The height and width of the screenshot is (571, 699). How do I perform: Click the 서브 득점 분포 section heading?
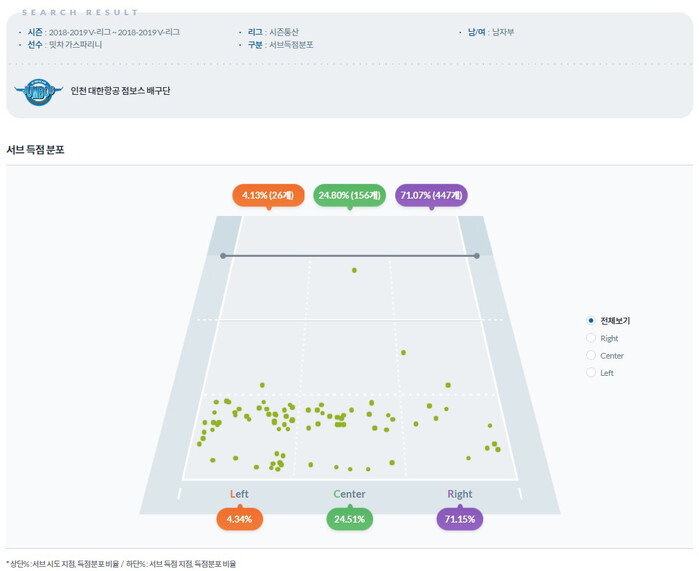(x=35, y=150)
